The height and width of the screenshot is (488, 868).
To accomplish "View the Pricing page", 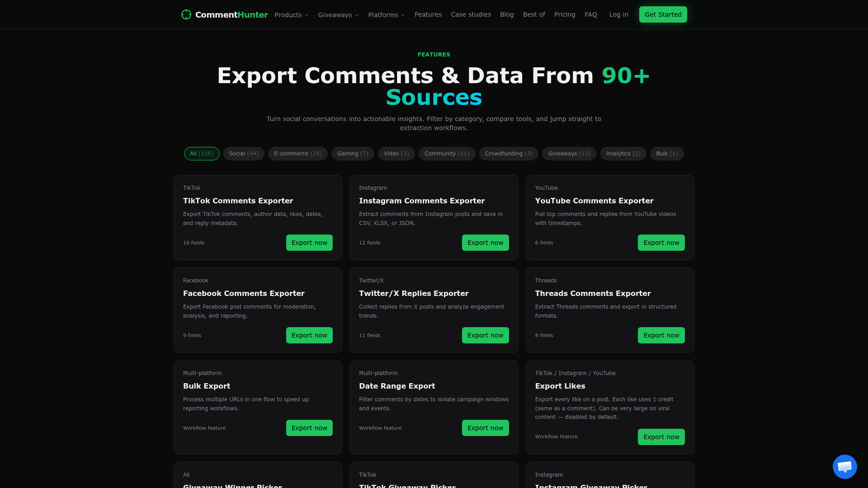I will [565, 14].
